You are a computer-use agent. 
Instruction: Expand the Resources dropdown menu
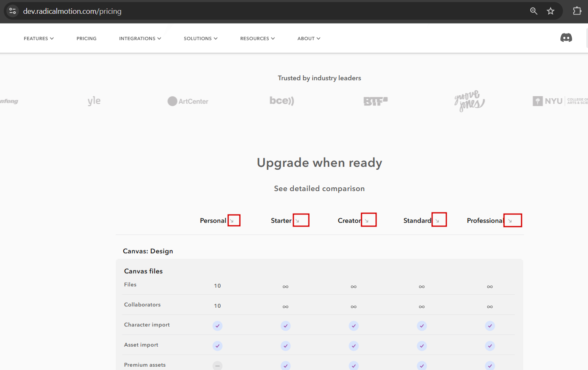click(257, 38)
